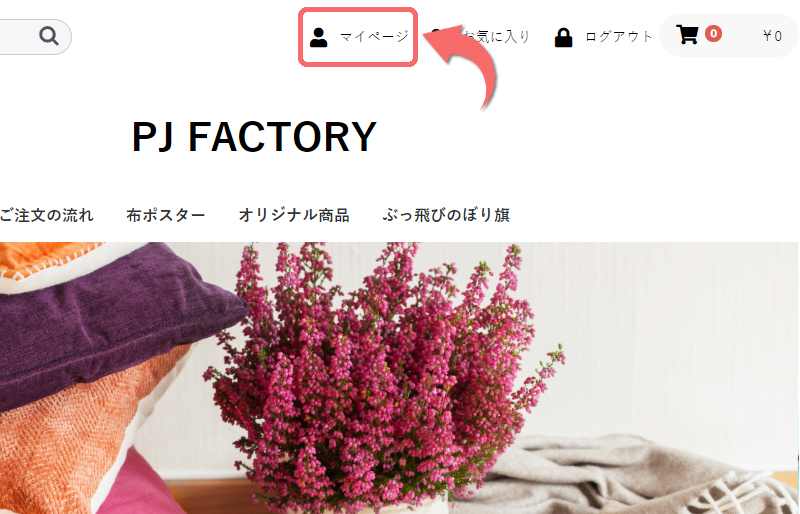Click the padlock icon beside ログアウト
This screenshot has width=800, height=514.
(563, 38)
